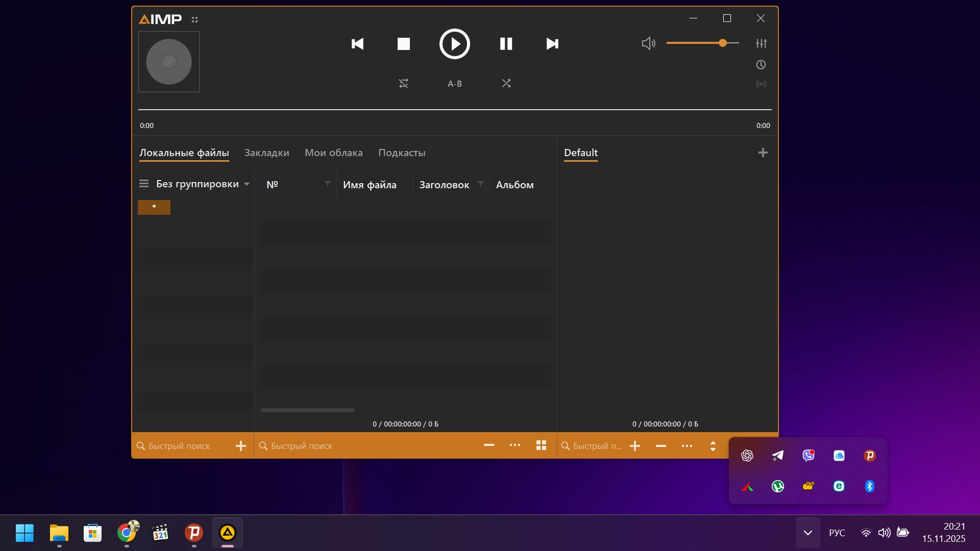Skip to the previous track

pyautogui.click(x=357, y=44)
